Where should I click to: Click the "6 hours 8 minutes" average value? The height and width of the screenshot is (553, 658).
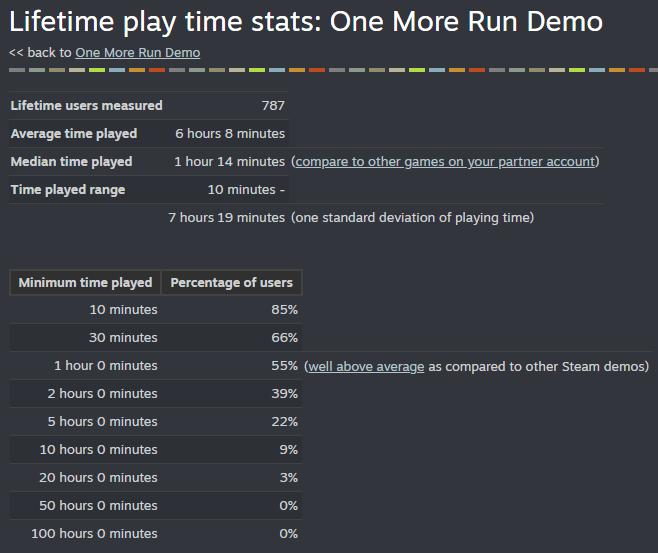click(x=229, y=133)
